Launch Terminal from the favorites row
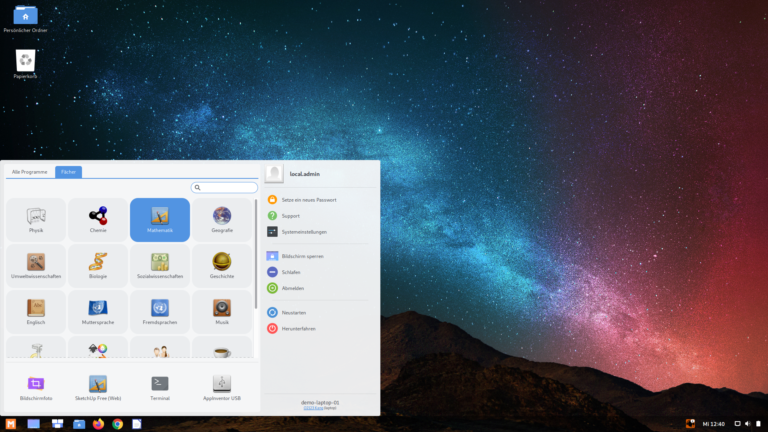The image size is (768, 432). pyautogui.click(x=160, y=387)
